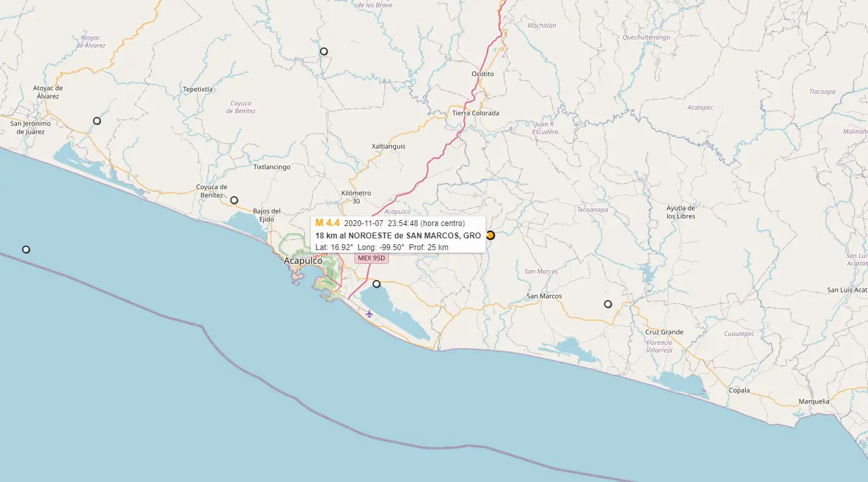This screenshot has height=482, width=868.
Task: Click the popup location text for San Marcos, GRO
Action: pos(399,235)
